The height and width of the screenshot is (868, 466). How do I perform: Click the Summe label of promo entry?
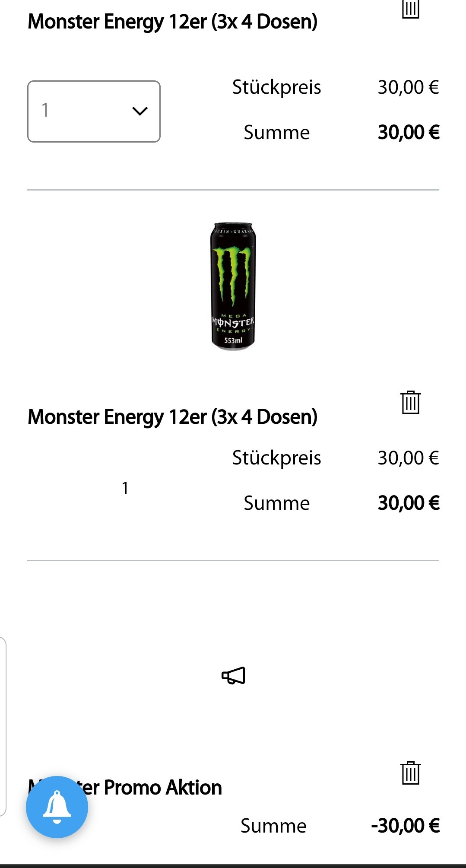pos(273,826)
